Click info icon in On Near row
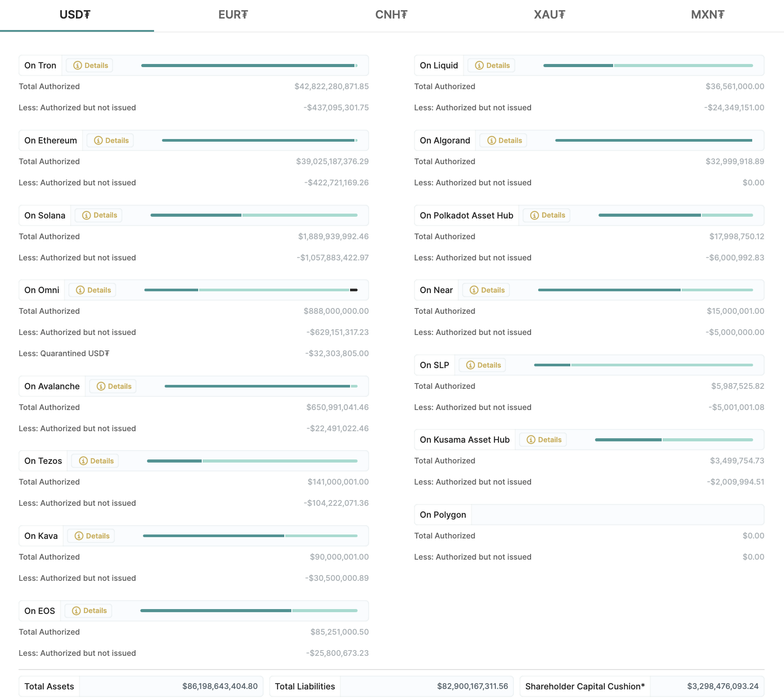 474,290
